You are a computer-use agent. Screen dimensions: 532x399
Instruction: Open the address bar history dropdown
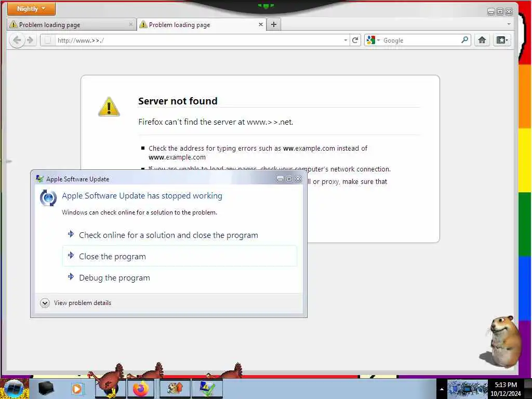pyautogui.click(x=345, y=41)
